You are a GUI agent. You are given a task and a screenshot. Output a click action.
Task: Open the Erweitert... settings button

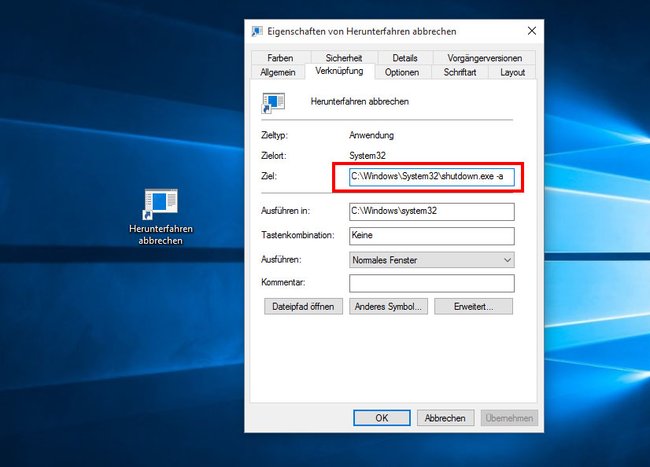point(473,307)
